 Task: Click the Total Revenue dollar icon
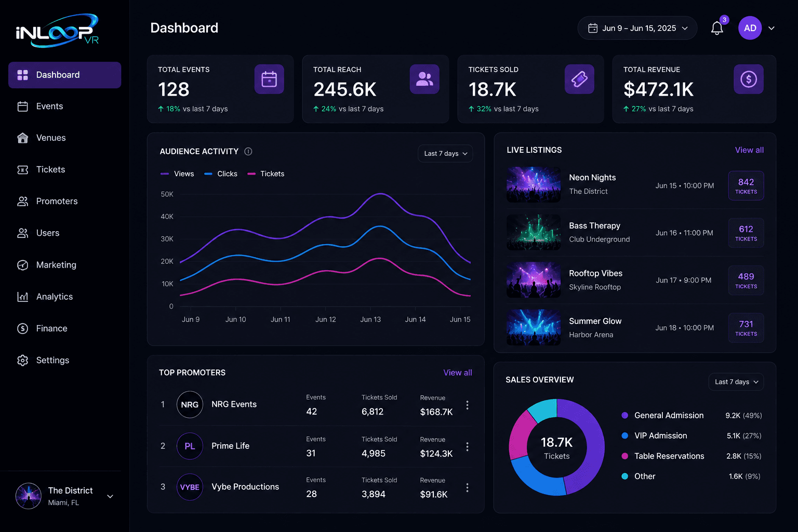749,79
